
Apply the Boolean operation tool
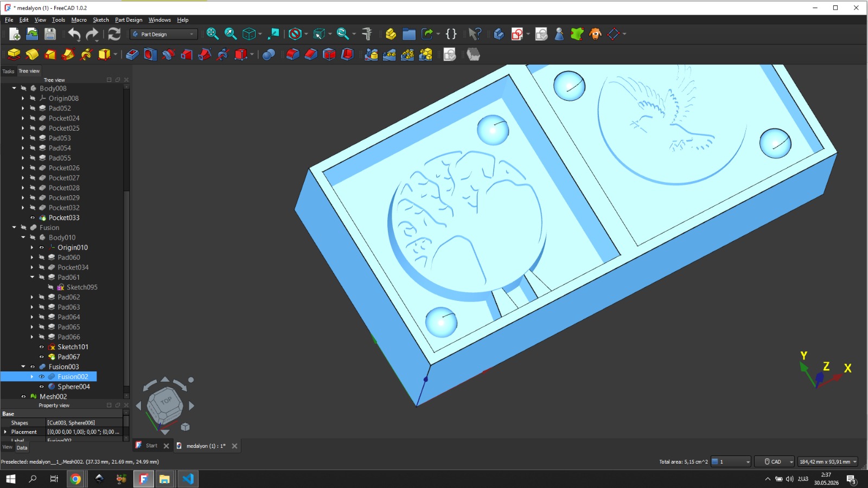(x=269, y=54)
